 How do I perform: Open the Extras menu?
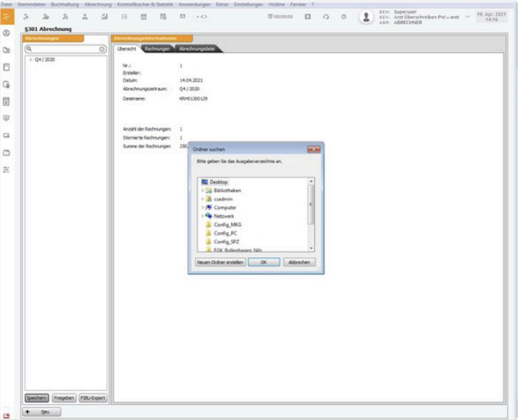click(222, 4)
